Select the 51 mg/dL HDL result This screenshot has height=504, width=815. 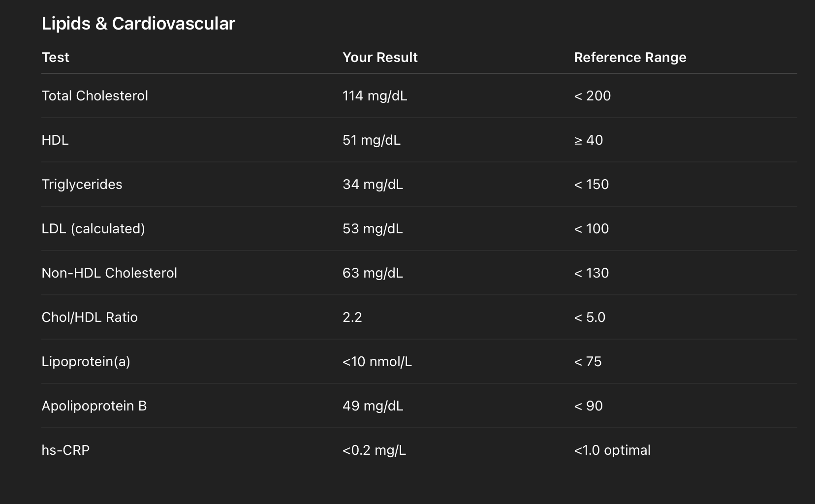[371, 140]
